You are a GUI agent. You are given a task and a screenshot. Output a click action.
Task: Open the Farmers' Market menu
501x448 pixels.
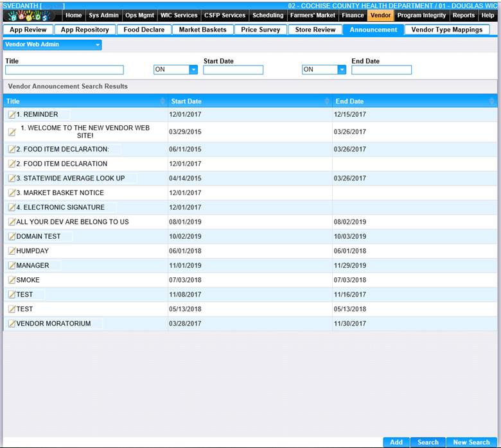coord(313,15)
